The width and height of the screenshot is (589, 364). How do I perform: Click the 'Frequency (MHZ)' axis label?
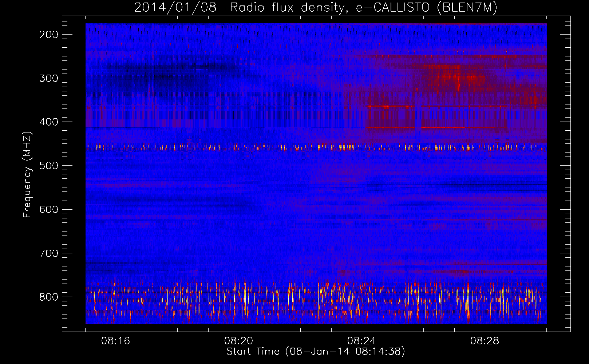point(27,175)
